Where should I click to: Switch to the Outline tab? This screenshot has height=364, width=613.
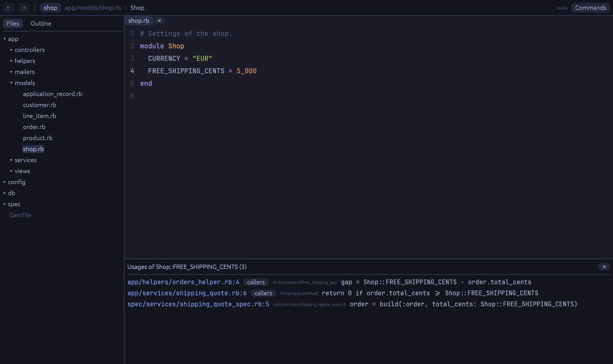(x=41, y=23)
